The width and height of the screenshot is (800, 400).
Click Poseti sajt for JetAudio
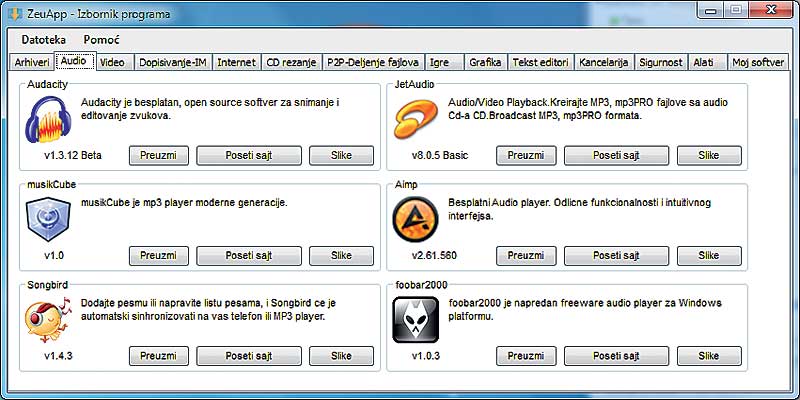pos(616,155)
